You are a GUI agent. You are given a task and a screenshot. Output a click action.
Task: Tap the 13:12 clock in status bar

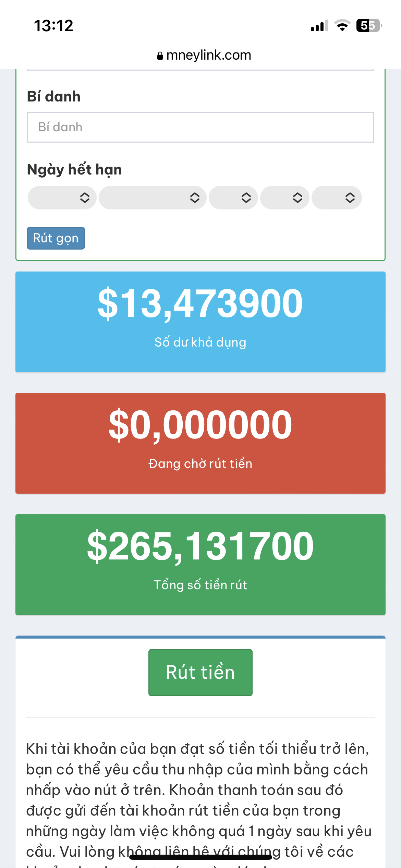pyautogui.click(x=53, y=26)
